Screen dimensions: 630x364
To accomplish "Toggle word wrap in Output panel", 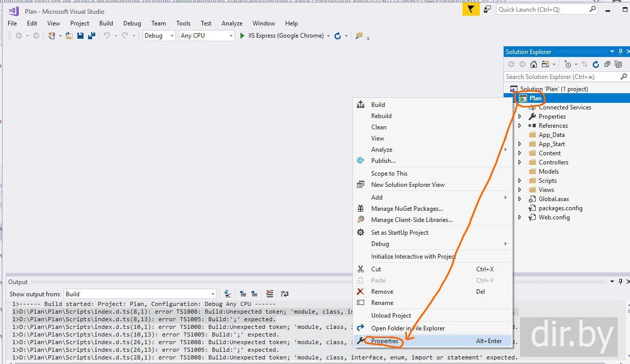I will tap(285, 294).
